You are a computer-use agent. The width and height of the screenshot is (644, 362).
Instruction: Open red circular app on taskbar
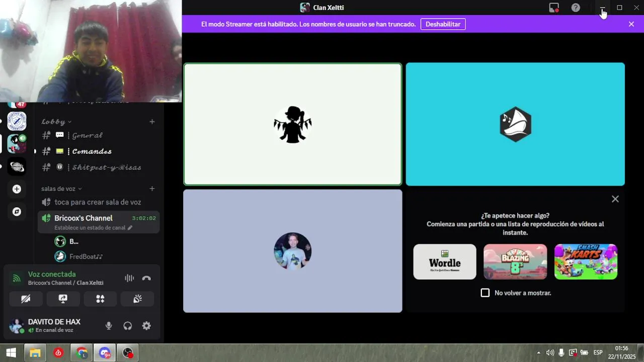[58, 353]
